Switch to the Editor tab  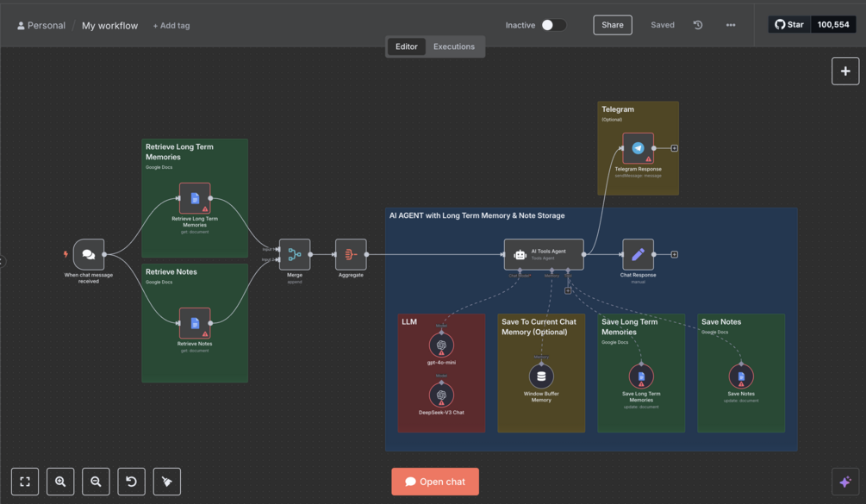(x=407, y=47)
